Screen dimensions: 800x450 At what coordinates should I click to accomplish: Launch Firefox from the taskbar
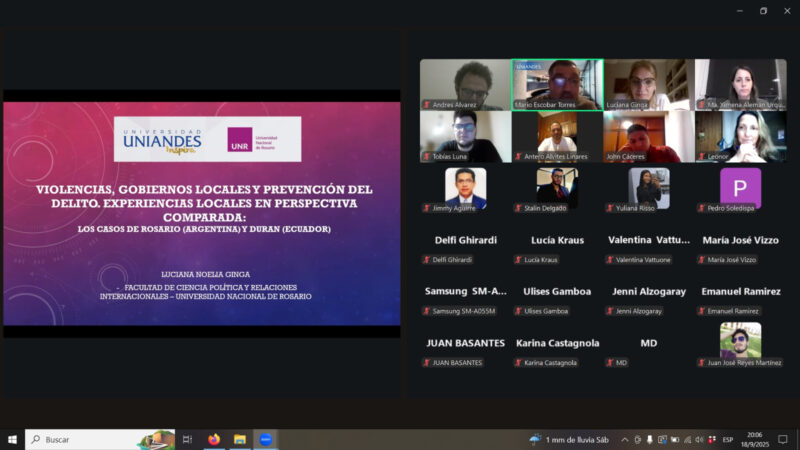pyautogui.click(x=214, y=439)
